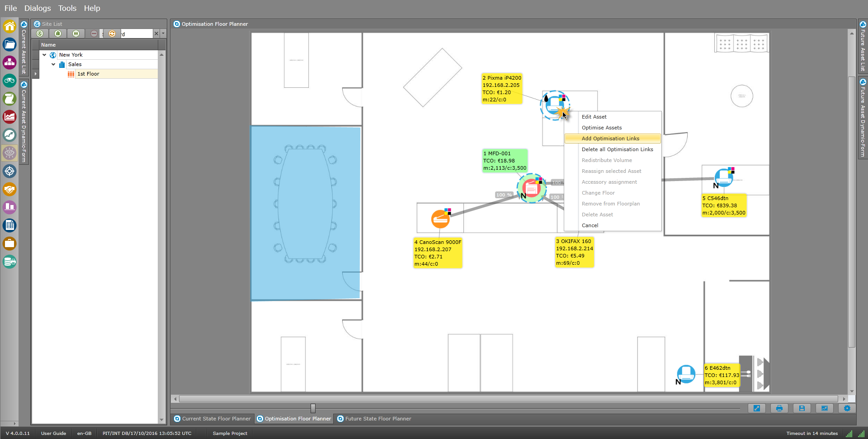Choose Delete all Optimisation Links
Image resolution: width=868 pixels, height=439 pixels.
point(613,149)
